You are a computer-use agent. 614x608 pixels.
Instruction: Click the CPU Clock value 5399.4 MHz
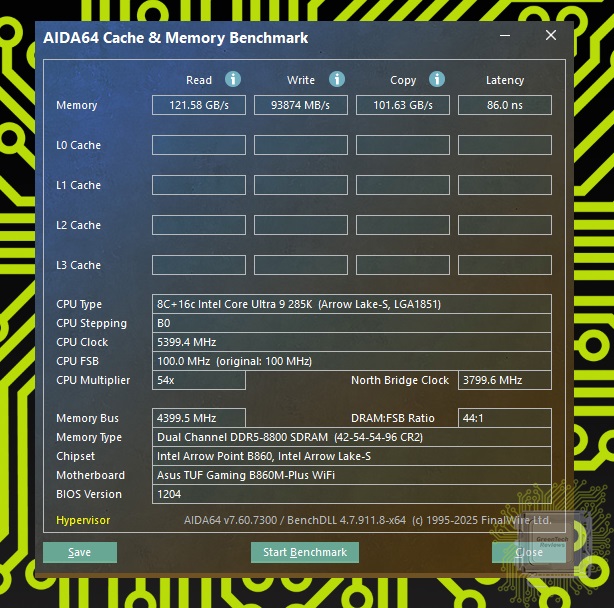click(x=352, y=342)
